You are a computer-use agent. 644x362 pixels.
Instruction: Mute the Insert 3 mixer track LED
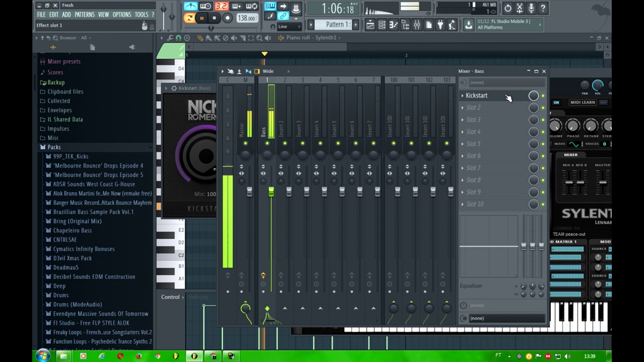[302, 144]
